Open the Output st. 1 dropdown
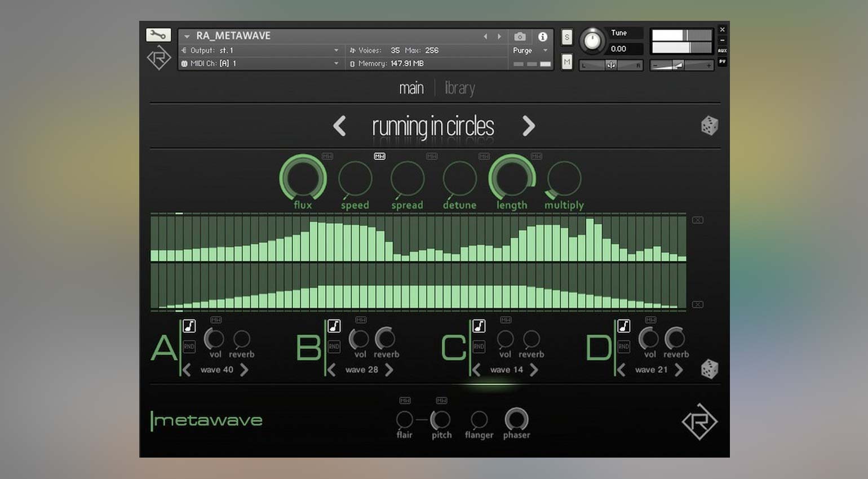This screenshot has height=479, width=868. [x=260, y=50]
